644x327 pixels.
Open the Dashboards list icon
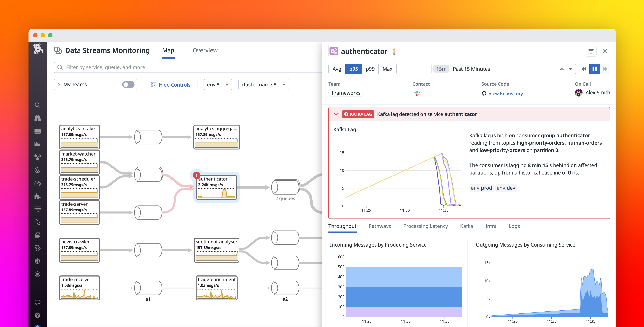pos(37,131)
